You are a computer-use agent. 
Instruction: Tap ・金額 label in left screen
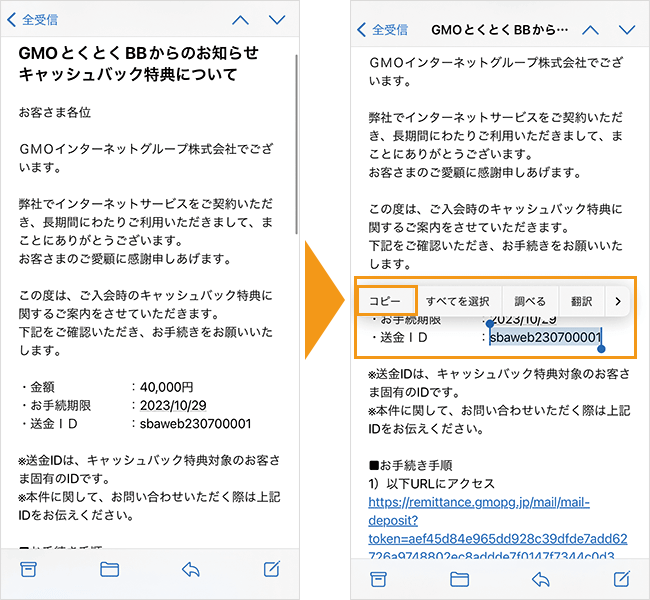[x=37, y=387]
